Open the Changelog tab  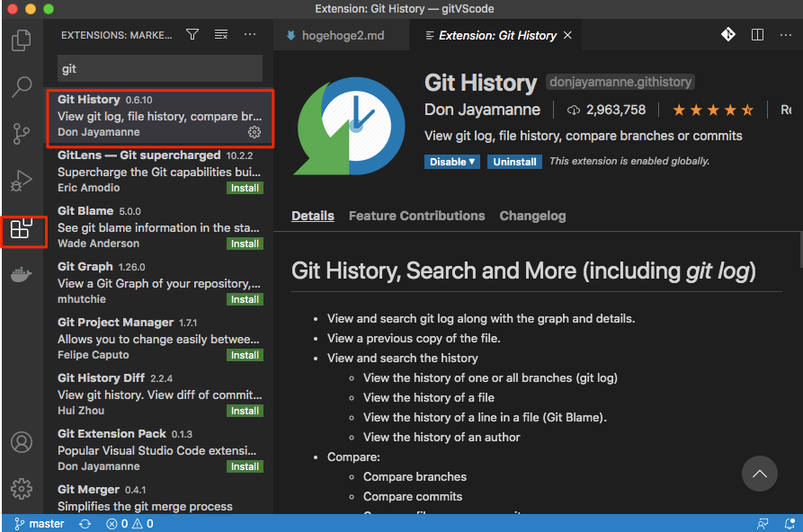coord(532,216)
